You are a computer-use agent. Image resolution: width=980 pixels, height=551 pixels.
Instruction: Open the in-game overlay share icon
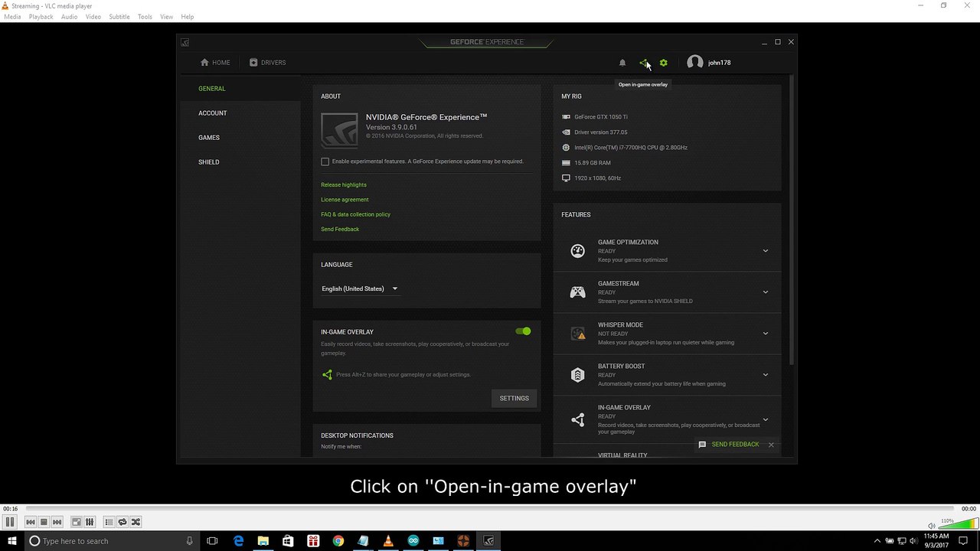tap(643, 63)
